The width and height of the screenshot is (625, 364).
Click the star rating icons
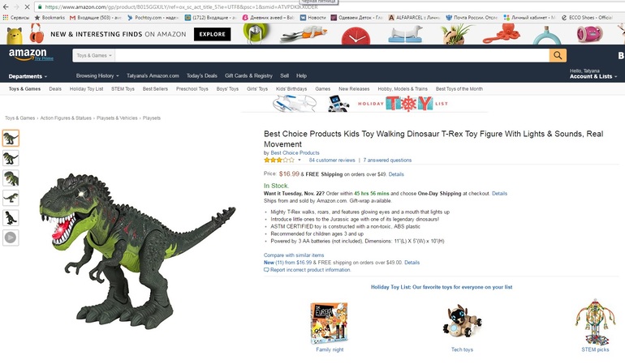point(278,161)
